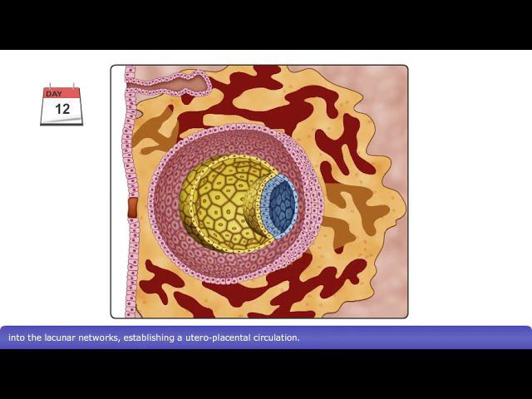This screenshot has width=532, height=399.
Task: Click the Day 12 calendar icon
Action: [62, 105]
